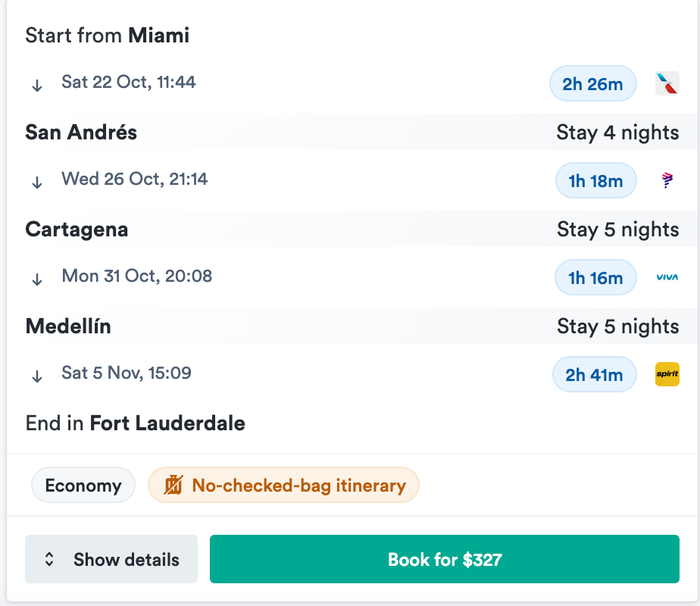Click the 1h 16m flight duration pill
The height and width of the screenshot is (606, 700).
click(595, 277)
